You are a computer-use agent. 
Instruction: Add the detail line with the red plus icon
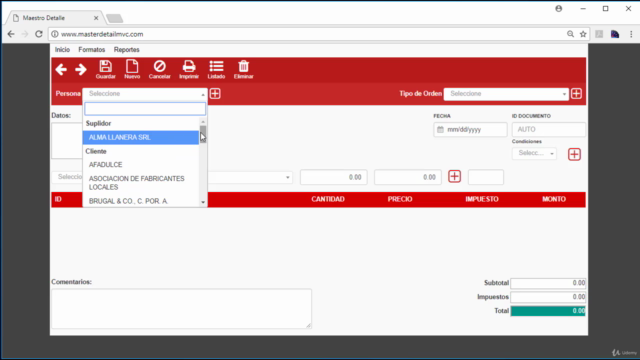454,176
